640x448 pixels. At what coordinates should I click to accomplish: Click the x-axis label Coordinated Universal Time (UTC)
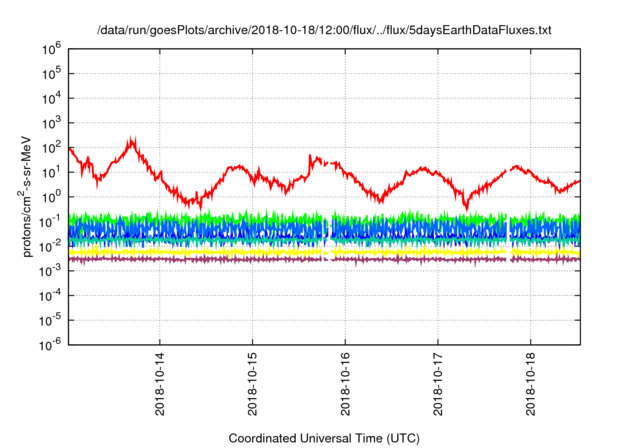click(x=324, y=438)
